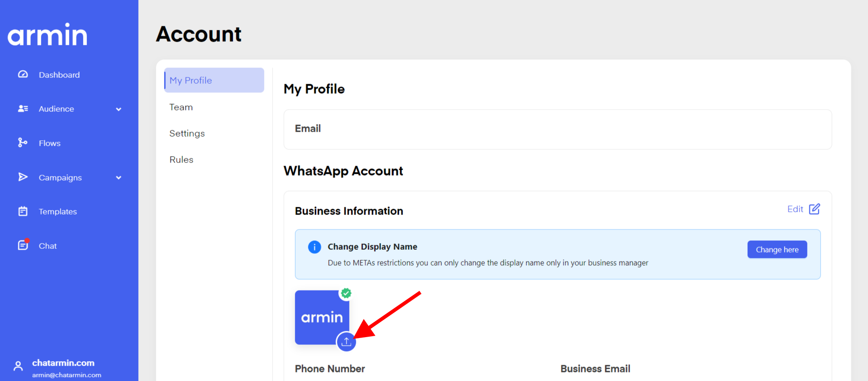Screen dimensions: 868x381
Task: Go to the Settings section
Action: coord(187,133)
